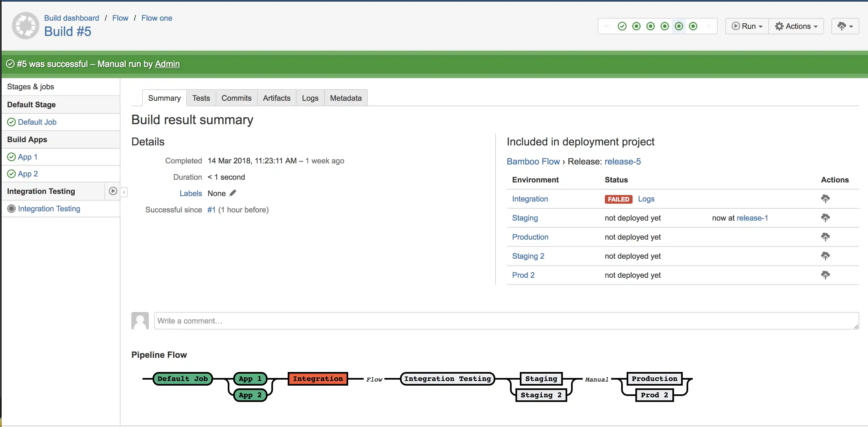This screenshot has height=427, width=868.
Task: Switch to the Commits tab
Action: click(237, 98)
